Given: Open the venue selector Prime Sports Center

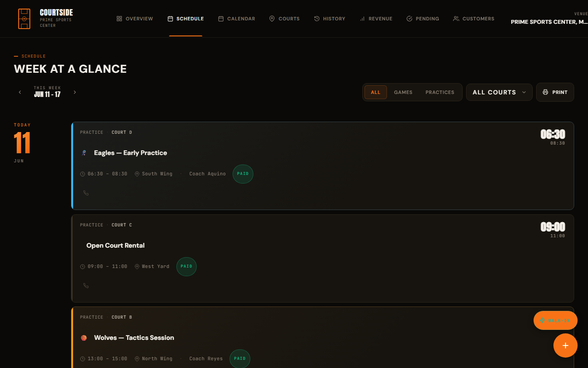Looking at the screenshot, I should 549,19.
